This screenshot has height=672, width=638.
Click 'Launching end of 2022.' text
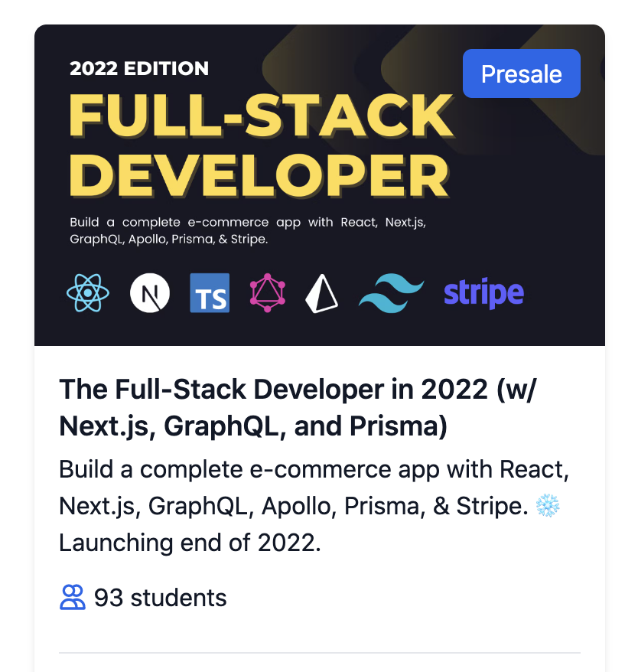pos(190,543)
